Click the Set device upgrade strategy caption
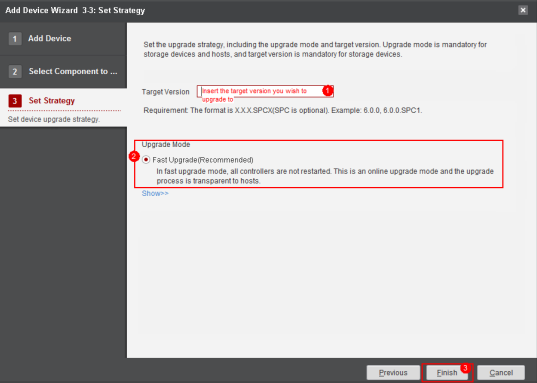This screenshot has width=537, height=383. tap(54, 119)
